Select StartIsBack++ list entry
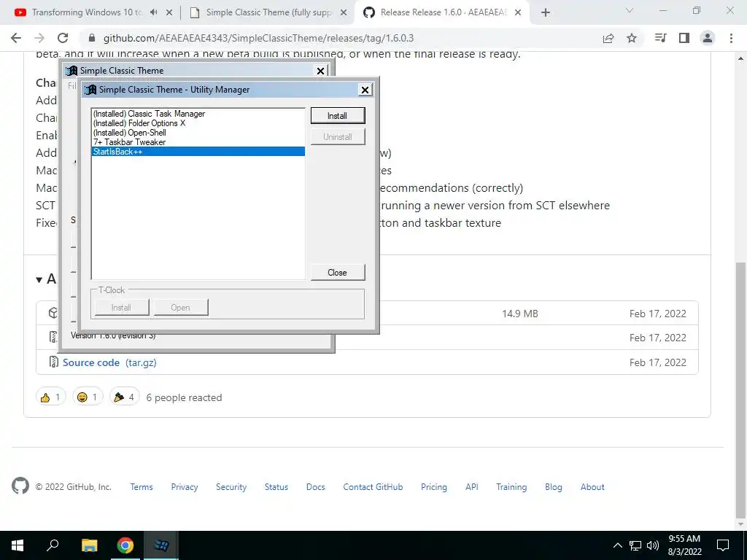The image size is (747, 560). point(198,152)
